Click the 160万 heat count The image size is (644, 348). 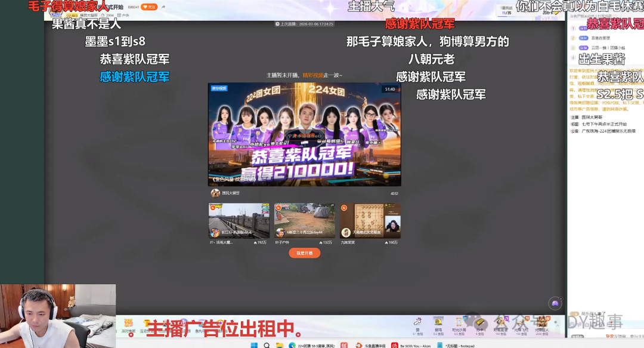pyautogui.click(x=391, y=243)
